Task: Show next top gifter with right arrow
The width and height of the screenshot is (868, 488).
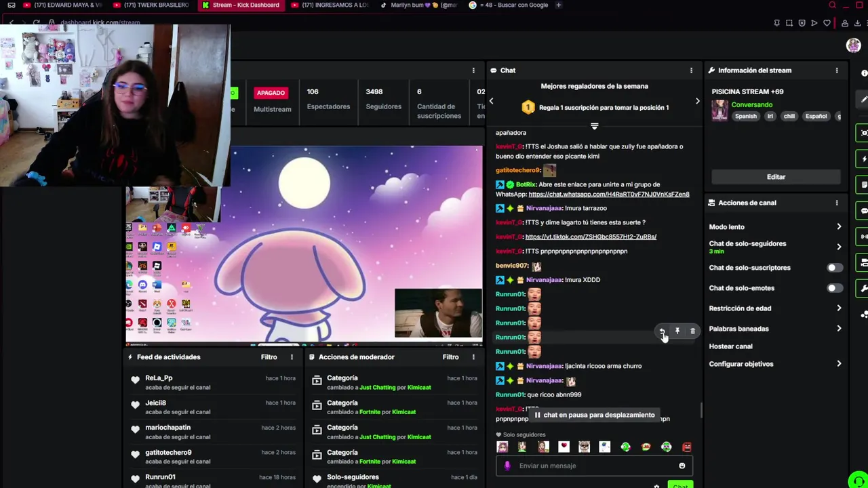Action: [697, 101]
